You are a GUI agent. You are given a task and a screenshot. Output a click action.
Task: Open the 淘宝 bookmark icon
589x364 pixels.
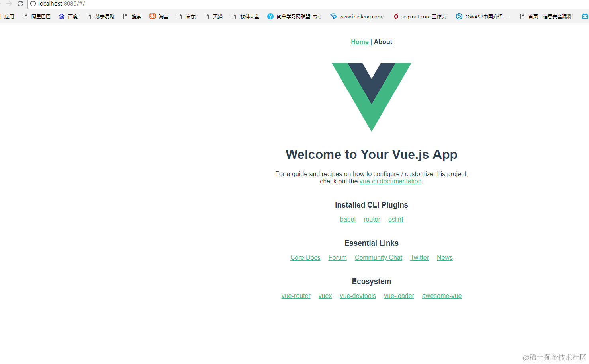click(x=159, y=16)
